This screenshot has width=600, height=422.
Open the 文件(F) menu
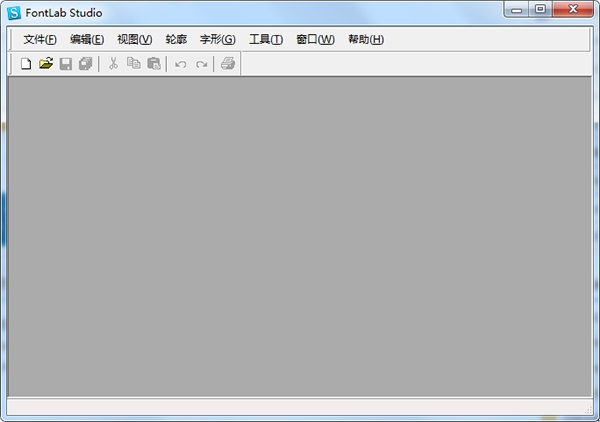(x=40, y=39)
